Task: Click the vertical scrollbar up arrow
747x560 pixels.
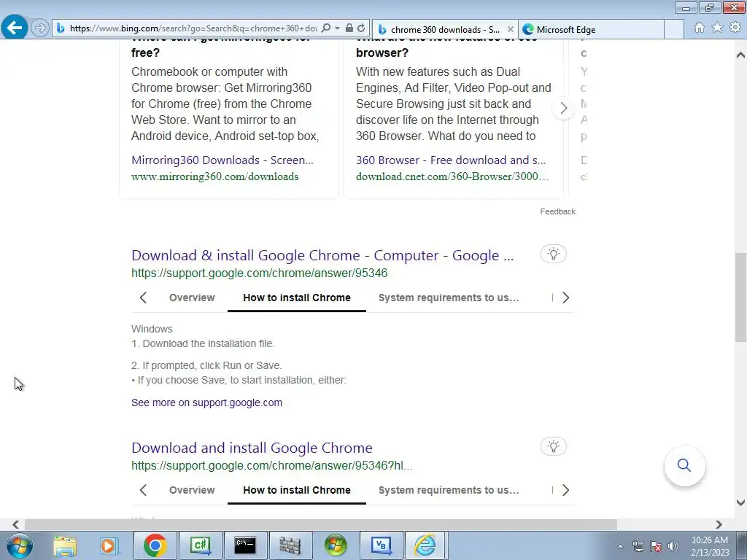Action: (x=740, y=54)
